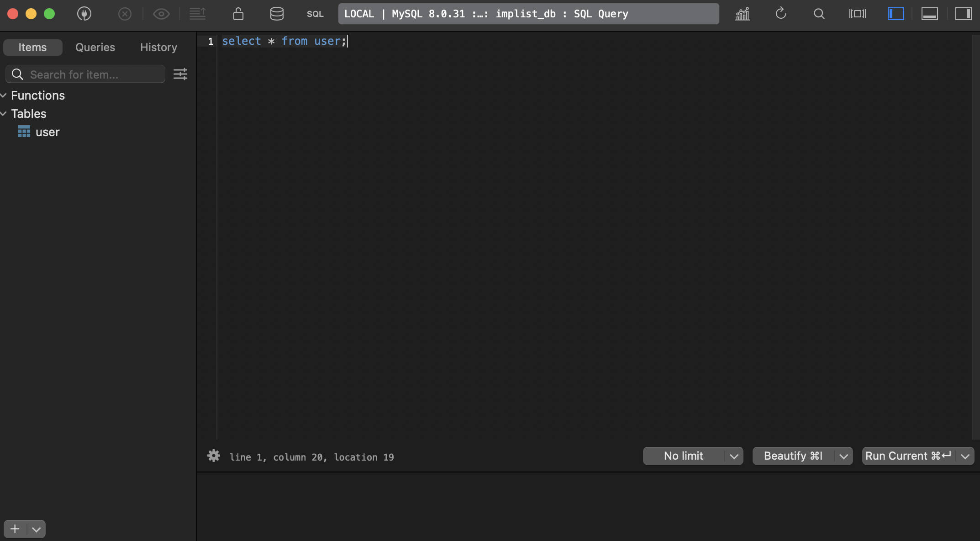Image resolution: width=980 pixels, height=541 pixels.
Task: Open the Beautify options dropdown
Action: [842, 456]
